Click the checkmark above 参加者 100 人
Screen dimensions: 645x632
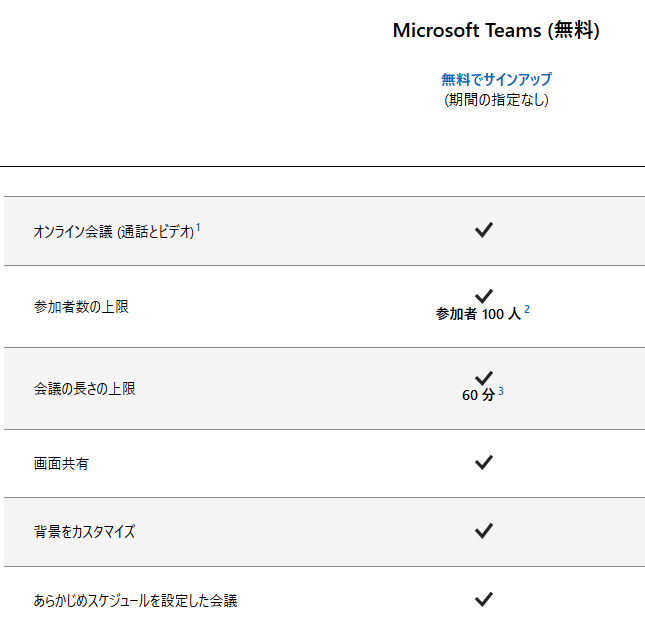(484, 296)
